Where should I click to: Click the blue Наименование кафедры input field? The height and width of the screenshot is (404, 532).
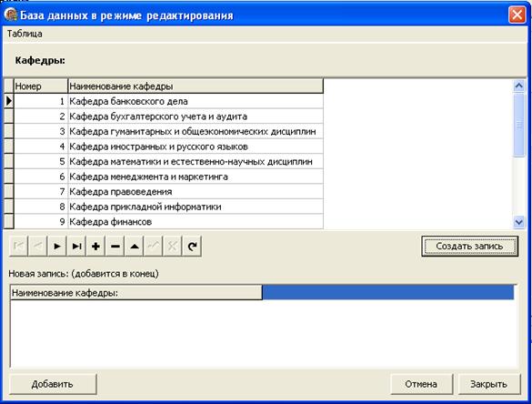pyautogui.click(x=388, y=293)
